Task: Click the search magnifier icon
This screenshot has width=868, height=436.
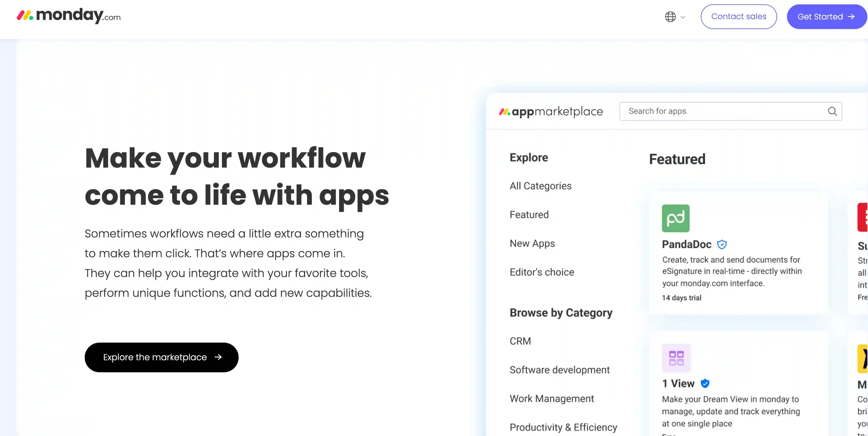Action: click(832, 111)
